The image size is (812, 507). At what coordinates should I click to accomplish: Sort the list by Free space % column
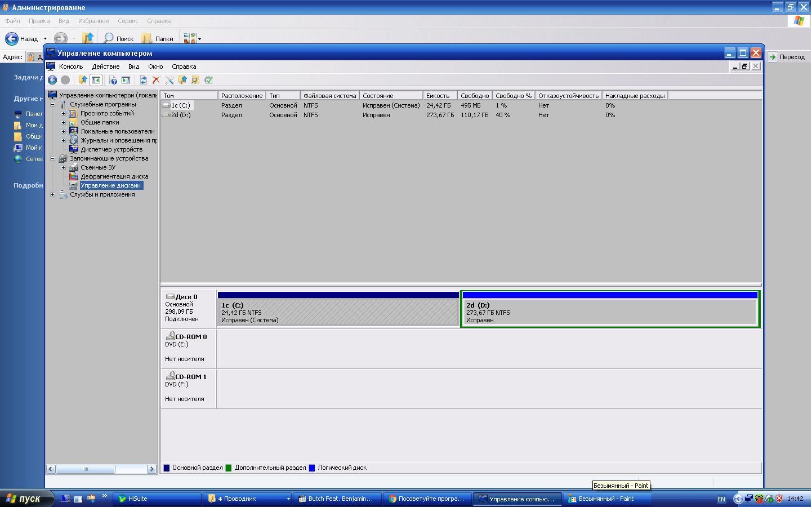pyautogui.click(x=513, y=96)
